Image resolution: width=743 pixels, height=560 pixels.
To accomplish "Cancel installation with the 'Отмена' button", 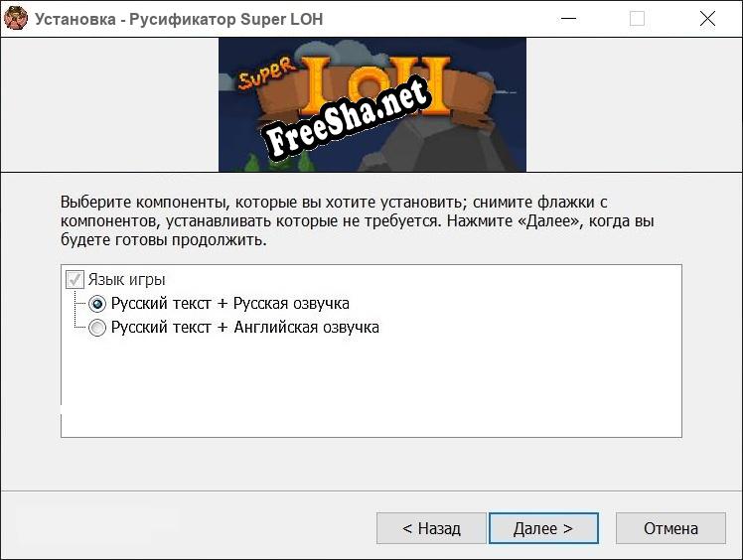I will tap(670, 528).
